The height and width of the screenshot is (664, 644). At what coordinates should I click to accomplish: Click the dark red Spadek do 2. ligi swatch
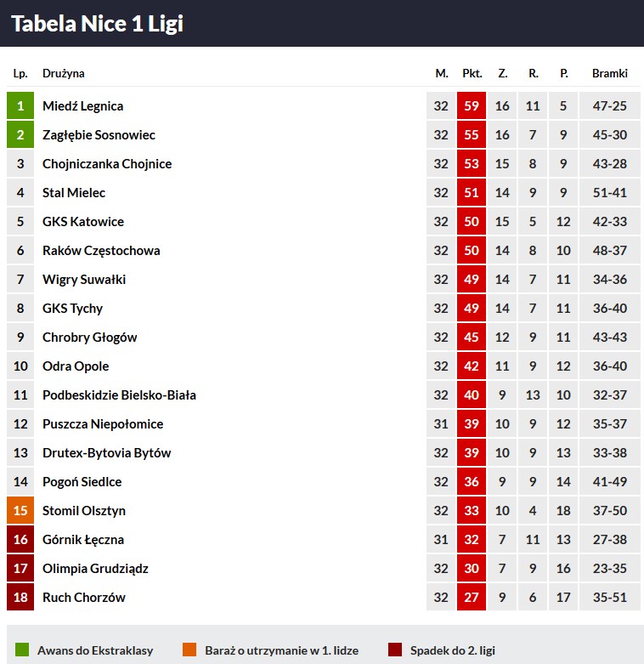click(x=394, y=650)
